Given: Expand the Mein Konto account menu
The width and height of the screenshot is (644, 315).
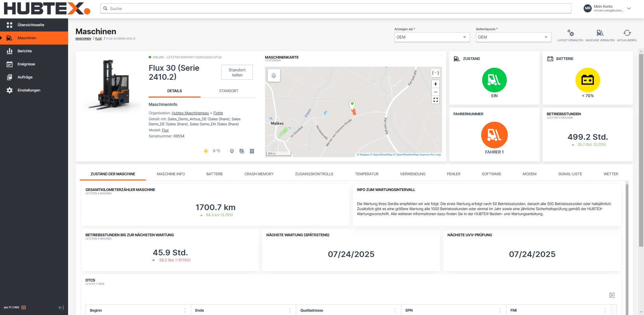Looking at the screenshot, I should [x=629, y=8].
